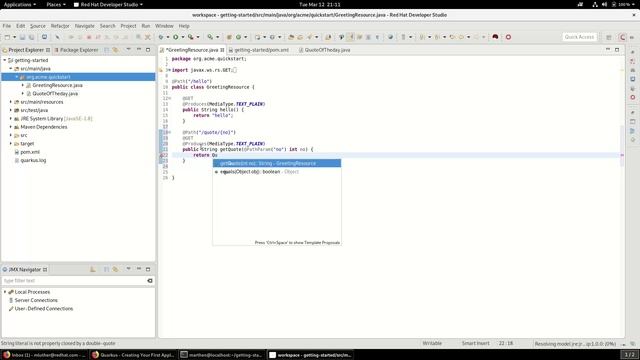Open the Refactor menu
This screenshot has width=640, height=360.
60,26
